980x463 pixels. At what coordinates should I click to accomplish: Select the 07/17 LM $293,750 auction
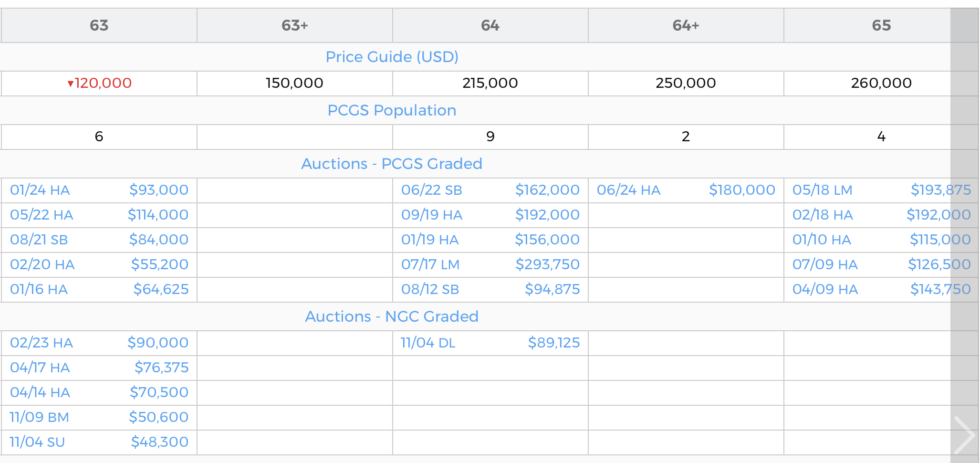[x=490, y=264]
